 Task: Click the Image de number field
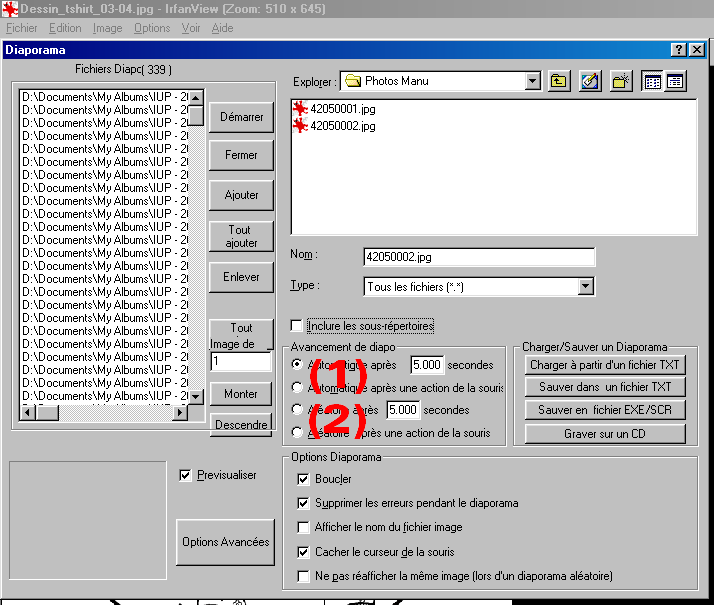click(x=241, y=361)
